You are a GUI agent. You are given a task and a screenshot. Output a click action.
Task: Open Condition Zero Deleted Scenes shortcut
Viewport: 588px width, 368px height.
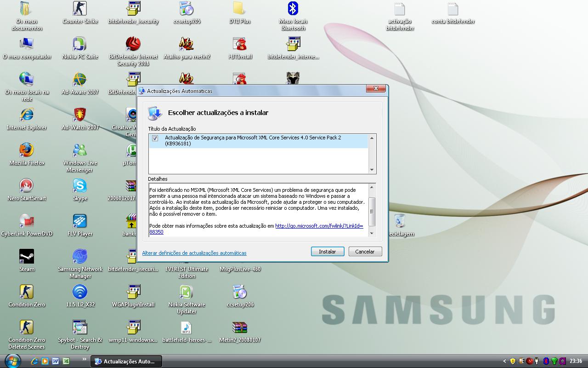[27, 334]
